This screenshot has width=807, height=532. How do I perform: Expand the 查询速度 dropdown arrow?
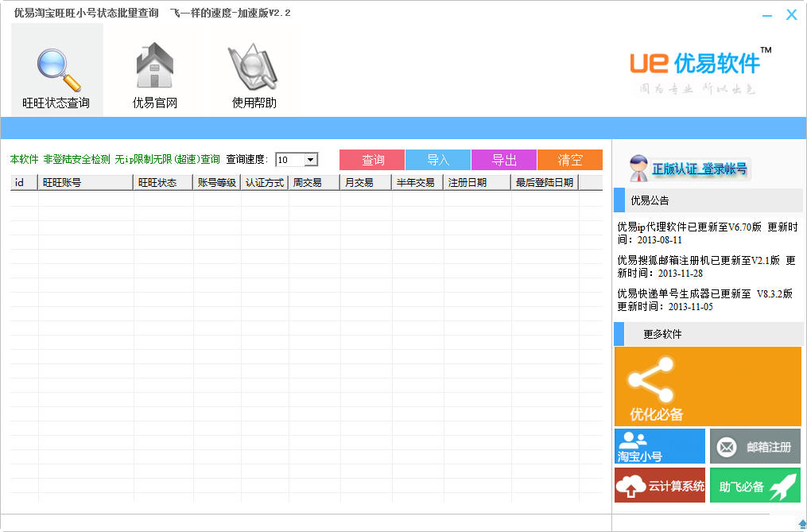click(310, 160)
